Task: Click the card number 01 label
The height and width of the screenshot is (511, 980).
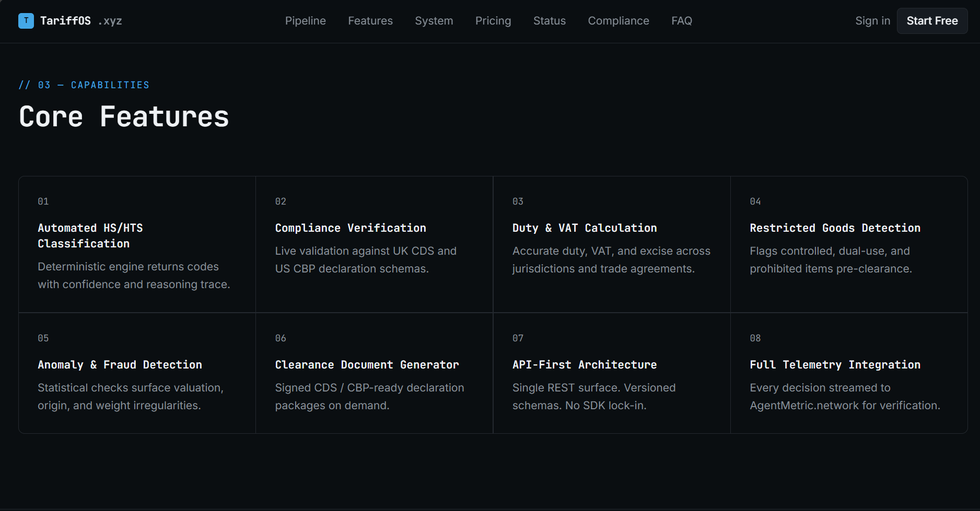Action: coord(43,201)
